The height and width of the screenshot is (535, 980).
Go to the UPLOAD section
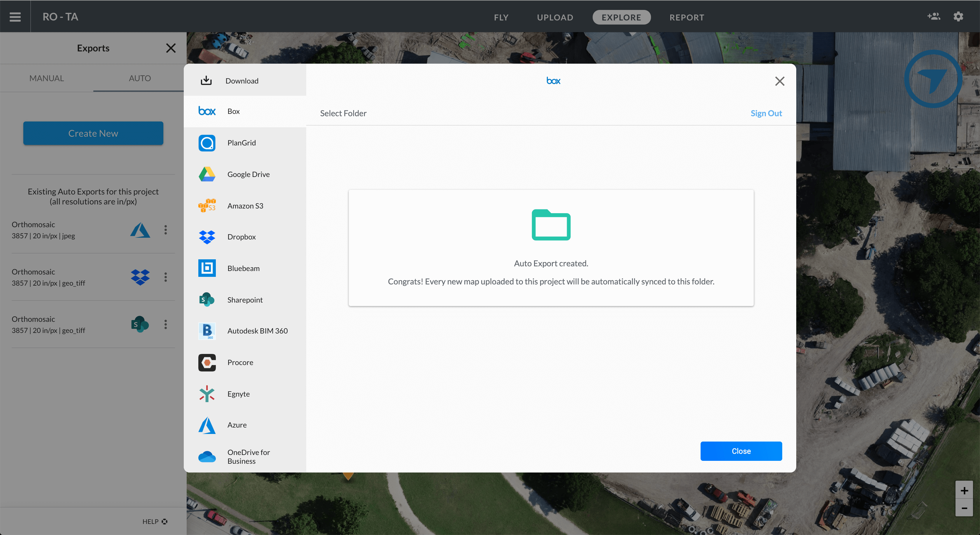555,18
